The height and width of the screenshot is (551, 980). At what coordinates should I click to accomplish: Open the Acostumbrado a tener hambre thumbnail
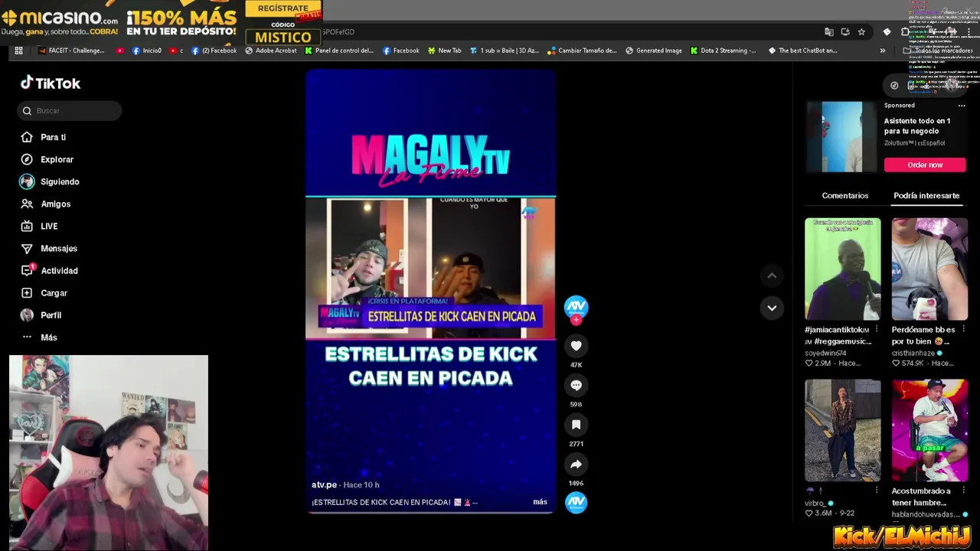click(929, 430)
